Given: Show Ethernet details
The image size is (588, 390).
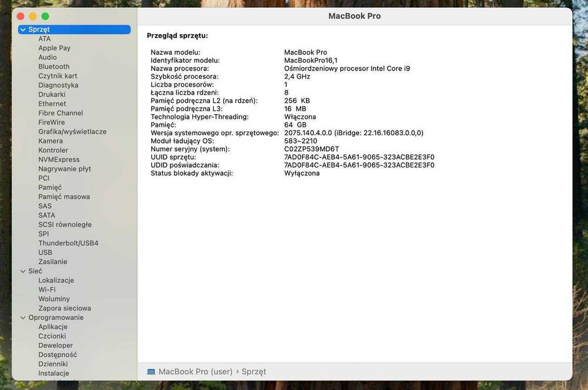Looking at the screenshot, I should pyautogui.click(x=52, y=104).
